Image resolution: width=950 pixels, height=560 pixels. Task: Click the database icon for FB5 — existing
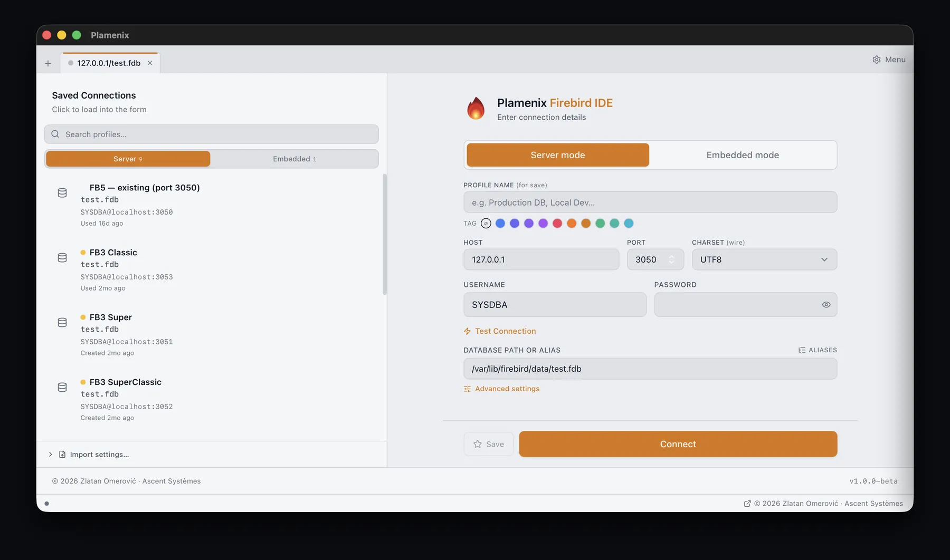tap(62, 193)
